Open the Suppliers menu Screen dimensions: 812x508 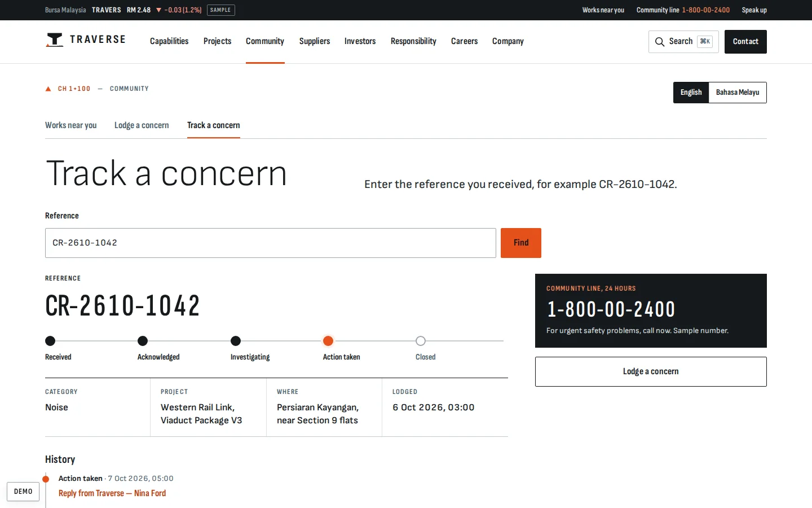pos(315,41)
